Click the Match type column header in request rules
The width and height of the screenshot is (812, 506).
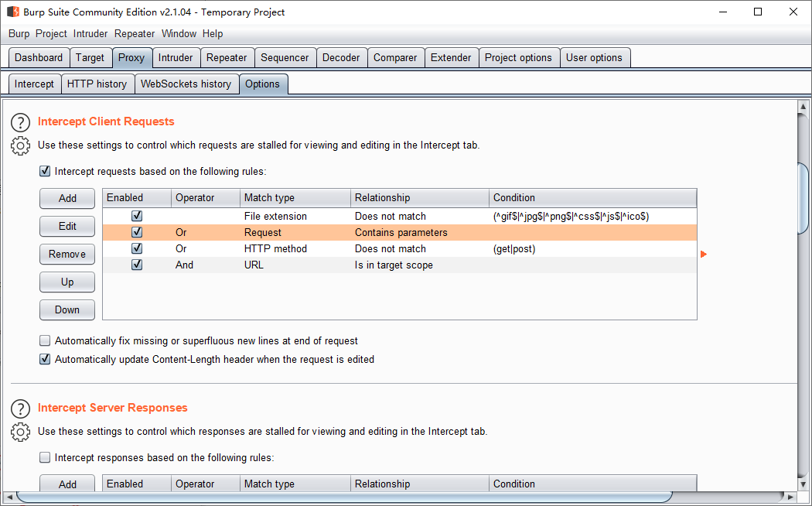(x=295, y=198)
